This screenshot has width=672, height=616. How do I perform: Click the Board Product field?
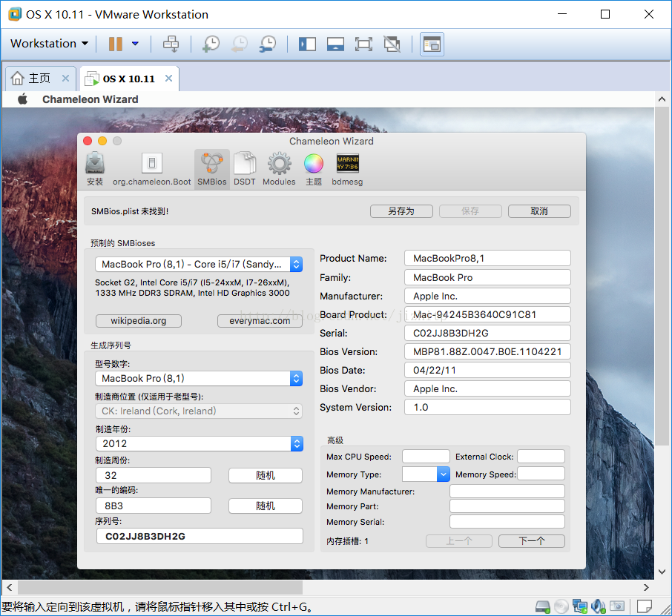(487, 314)
